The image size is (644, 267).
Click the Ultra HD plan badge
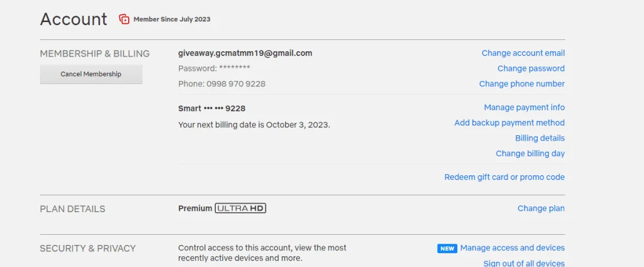[241, 208]
